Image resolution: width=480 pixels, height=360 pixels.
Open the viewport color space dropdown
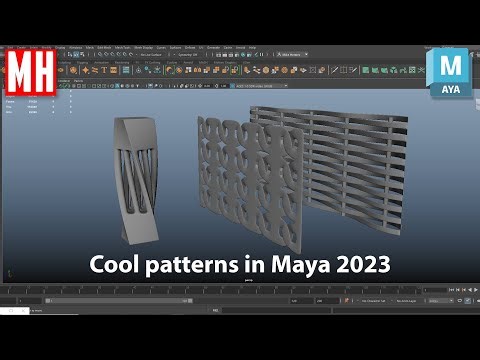click(x=261, y=86)
